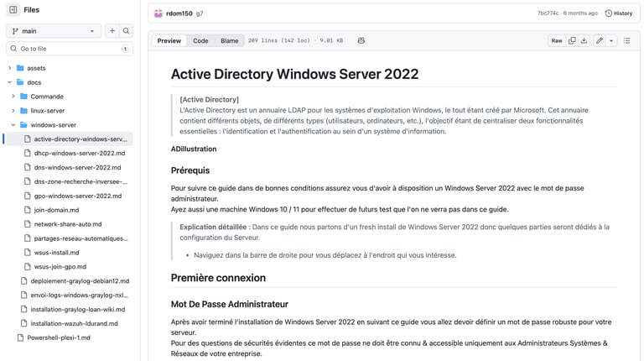Download raw file icon
The height and width of the screenshot is (361, 644).
click(x=584, y=40)
